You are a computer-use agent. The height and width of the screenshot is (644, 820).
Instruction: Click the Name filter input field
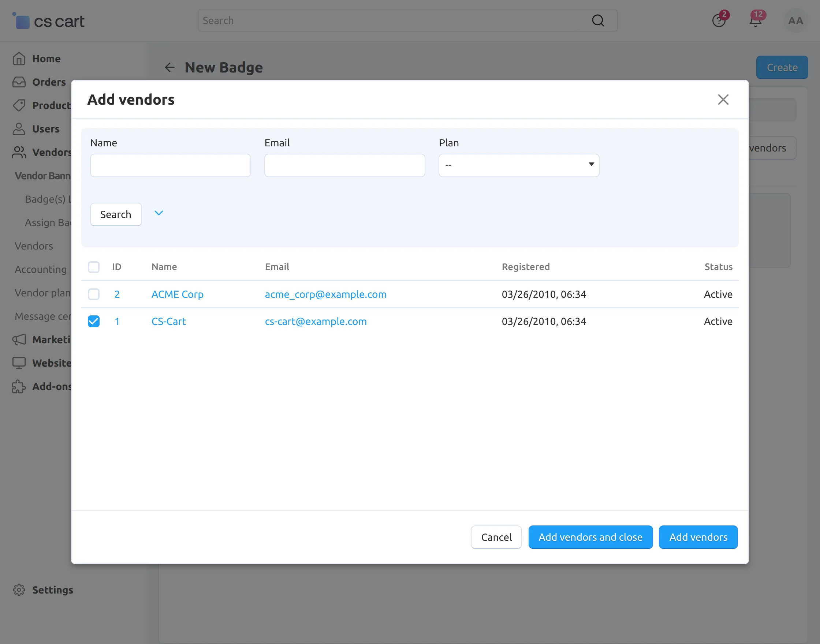171,165
